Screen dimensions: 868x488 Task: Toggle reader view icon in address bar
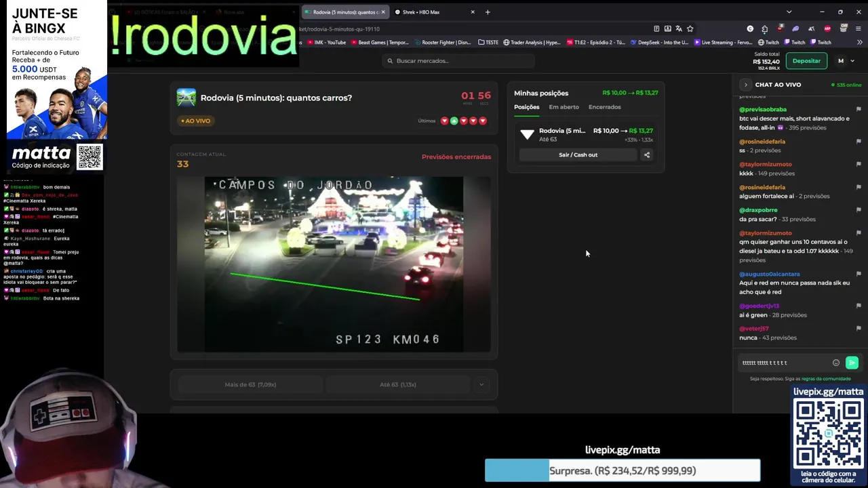[x=656, y=28]
